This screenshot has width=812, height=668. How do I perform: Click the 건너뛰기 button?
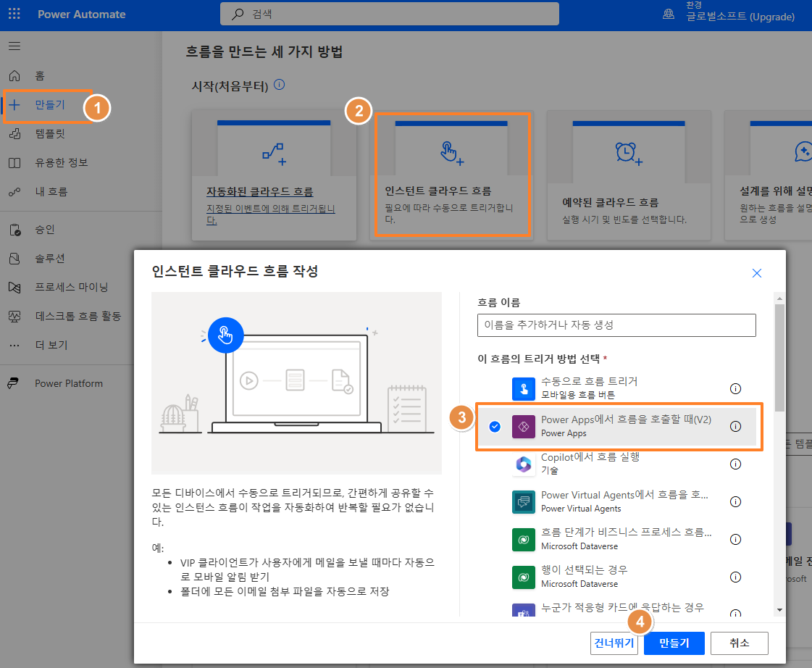614,643
